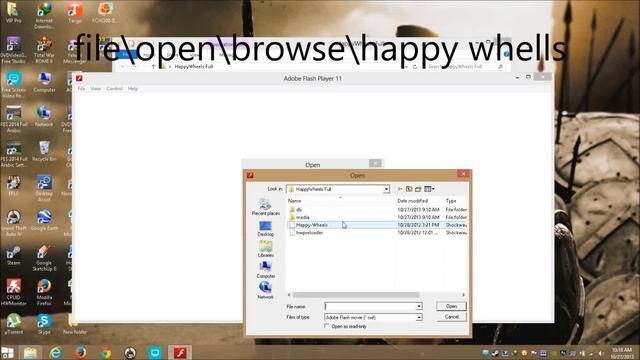Click Flash Player window title icon
The width and height of the screenshot is (640, 360).
(79, 78)
